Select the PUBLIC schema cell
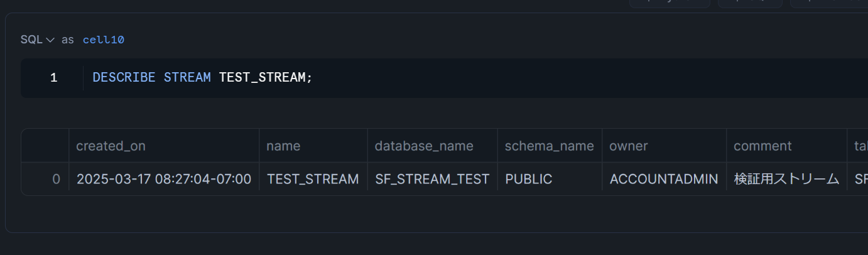Viewport: 868px width, 255px height. (528, 179)
